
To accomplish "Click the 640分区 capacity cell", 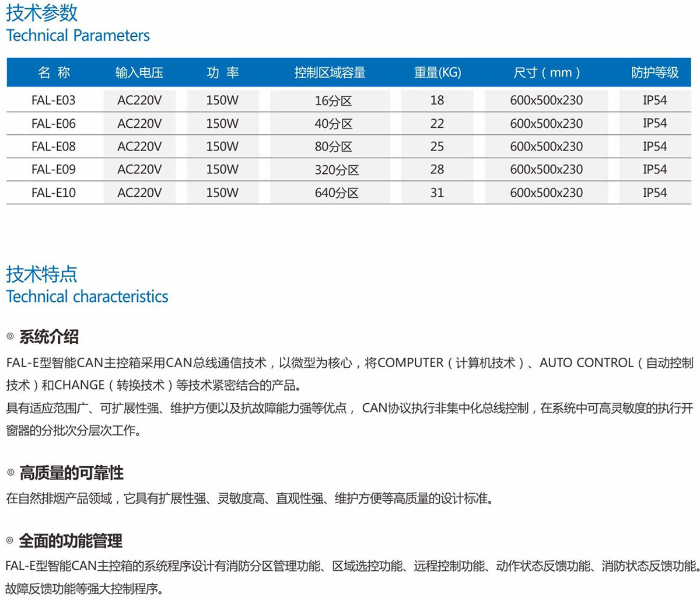I will 337,193.
